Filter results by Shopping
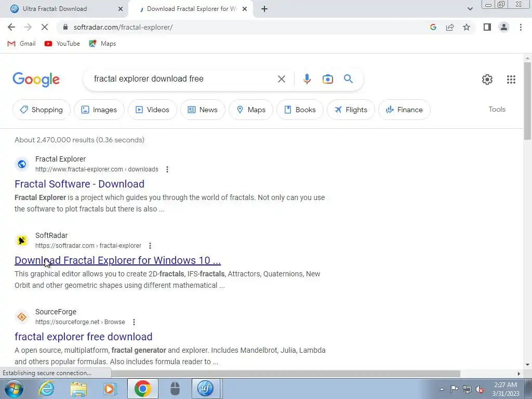 point(42,110)
